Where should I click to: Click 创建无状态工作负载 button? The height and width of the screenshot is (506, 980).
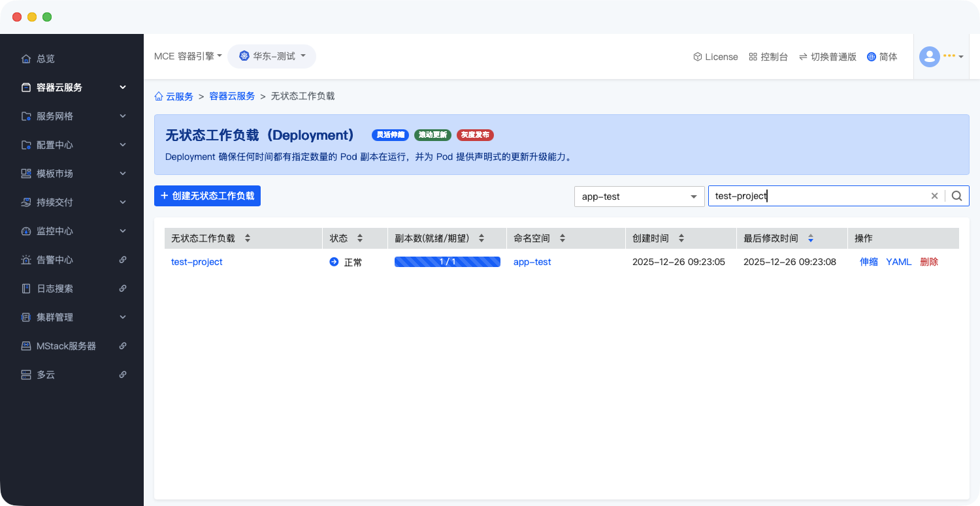coord(207,196)
